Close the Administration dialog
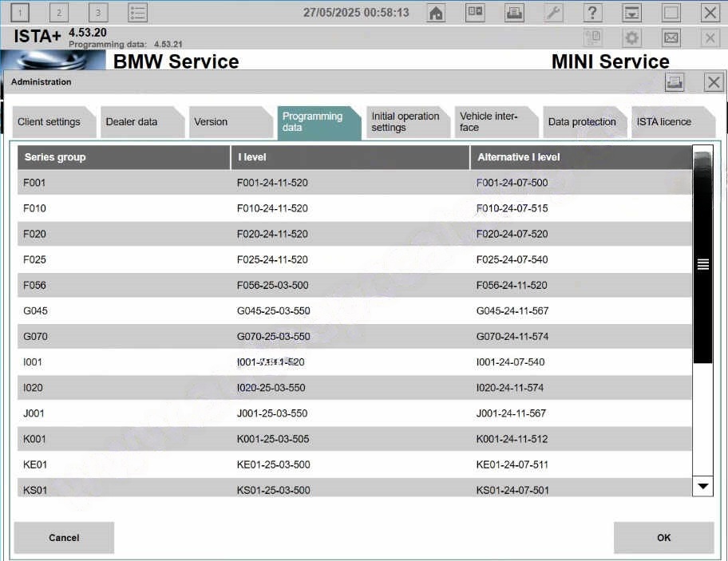The width and height of the screenshot is (728, 561). (714, 82)
